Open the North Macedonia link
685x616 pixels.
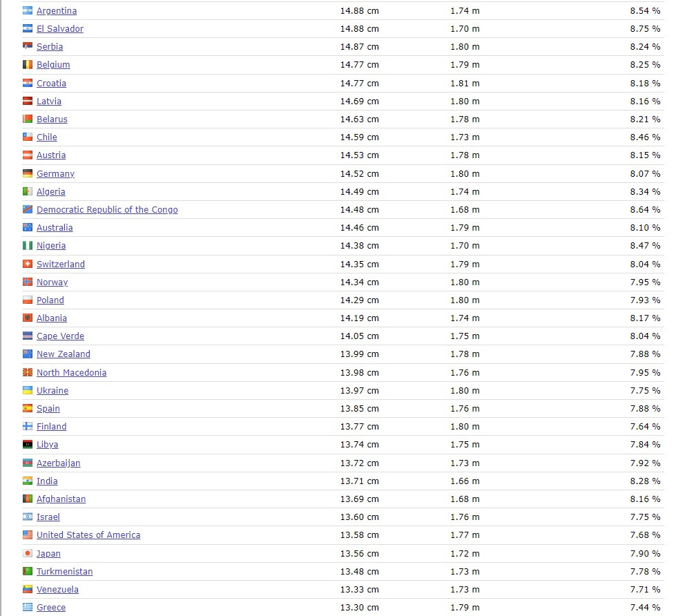click(x=71, y=373)
